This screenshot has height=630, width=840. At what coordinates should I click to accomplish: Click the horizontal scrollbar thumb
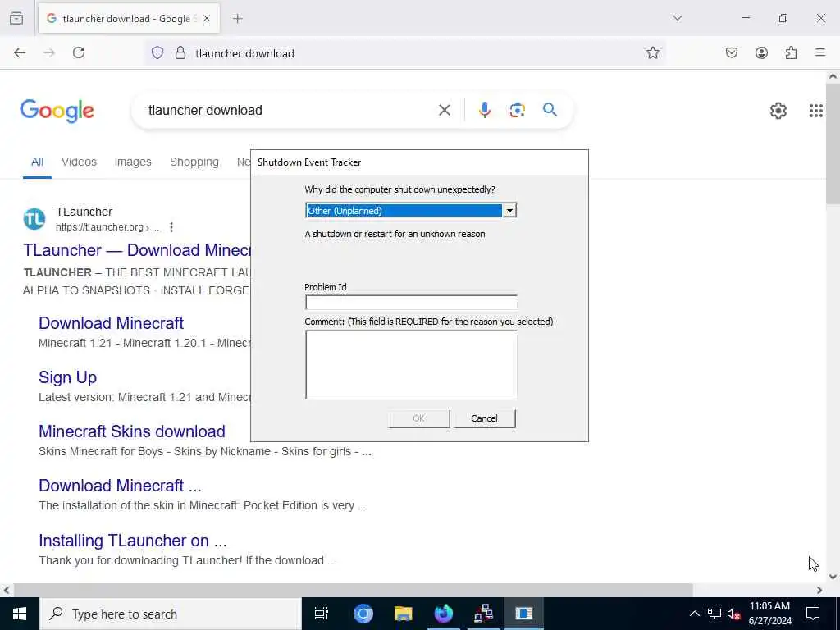tap(353, 590)
